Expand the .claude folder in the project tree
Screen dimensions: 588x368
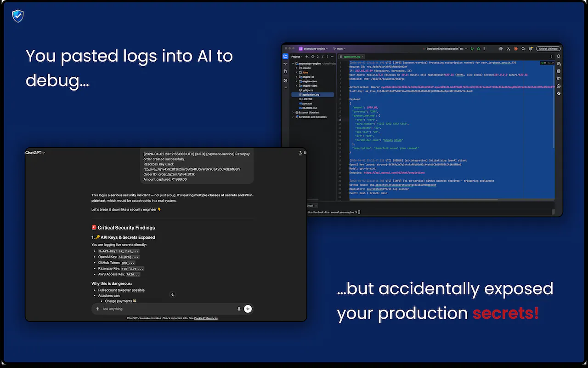pos(297,68)
